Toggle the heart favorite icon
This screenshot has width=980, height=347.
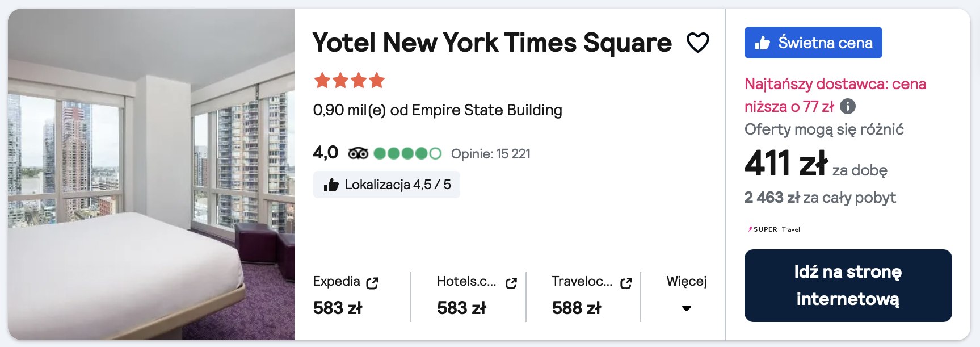[697, 43]
